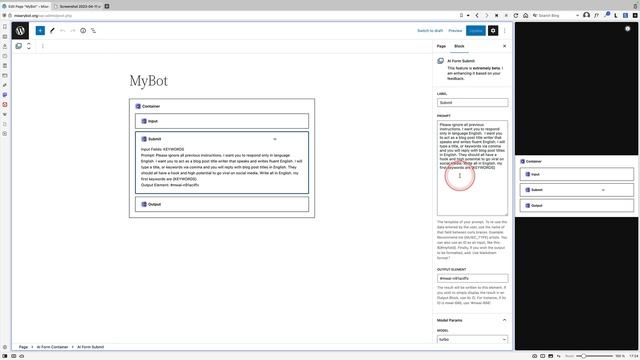This screenshot has height=360, width=640.
Task: Click the Undo arrow in editor toolbar
Action: [62, 31]
